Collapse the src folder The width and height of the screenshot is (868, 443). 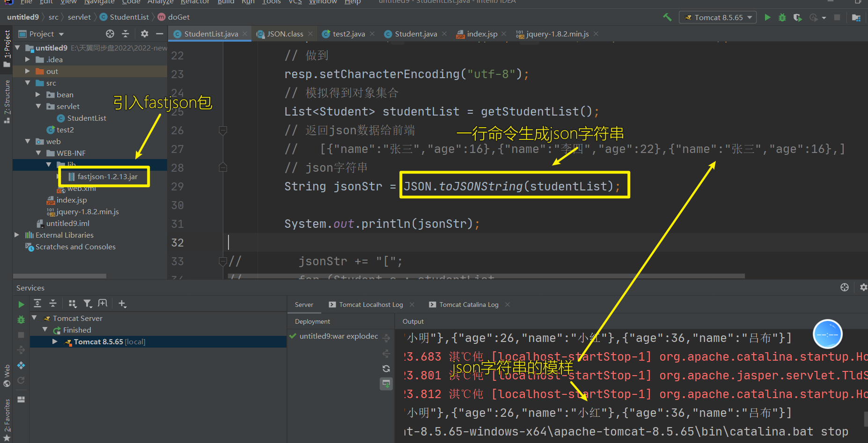click(28, 83)
